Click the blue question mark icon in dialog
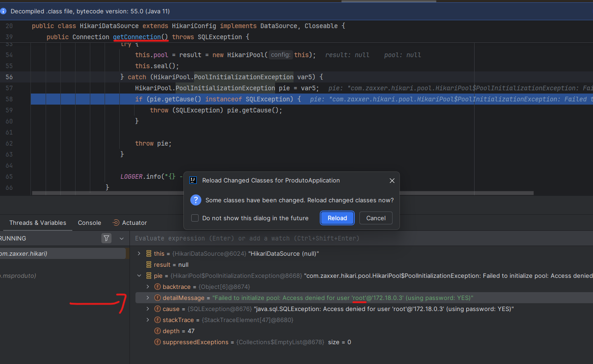The width and height of the screenshot is (593, 364). [196, 200]
